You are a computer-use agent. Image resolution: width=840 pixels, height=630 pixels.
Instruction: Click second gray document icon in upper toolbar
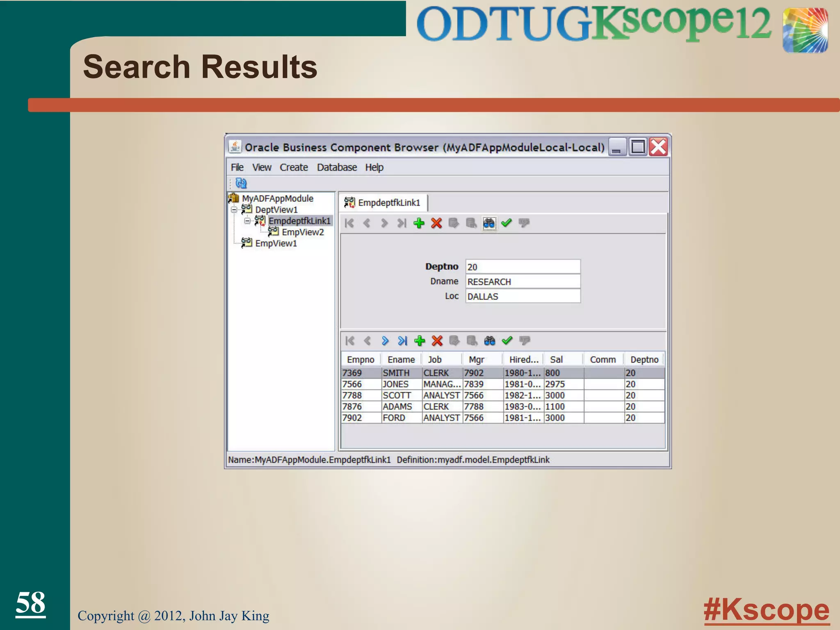point(471,223)
